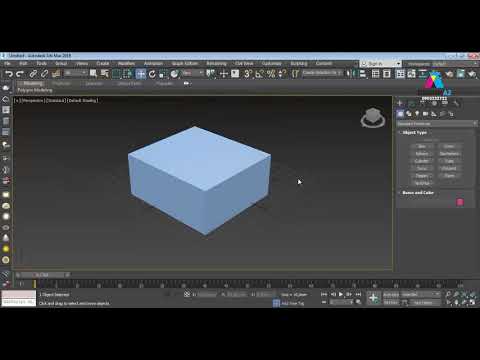
Task: Toggle the Angle Snap button
Action: tap(259, 74)
